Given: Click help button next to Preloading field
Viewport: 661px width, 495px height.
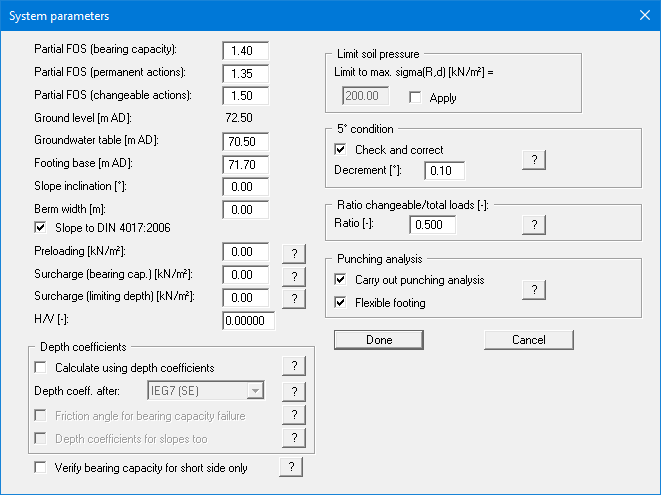Looking at the screenshot, I should (x=294, y=253).
